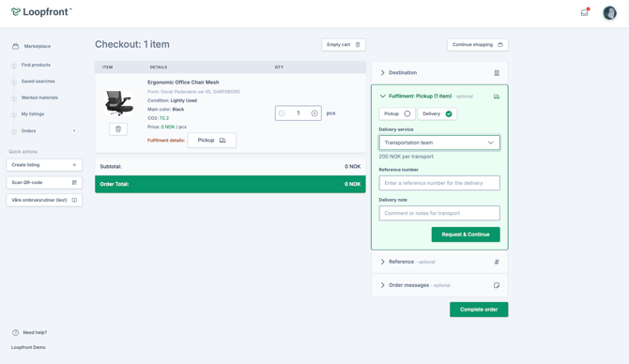Click the Create listing quick action
This screenshot has height=364, width=629.
click(x=44, y=165)
